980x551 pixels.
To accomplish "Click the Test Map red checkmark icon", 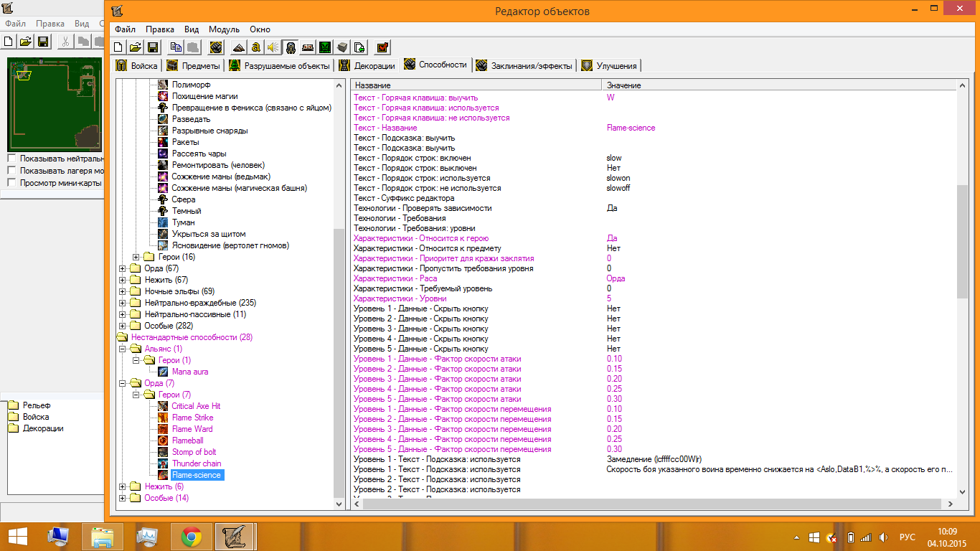I will [x=382, y=47].
